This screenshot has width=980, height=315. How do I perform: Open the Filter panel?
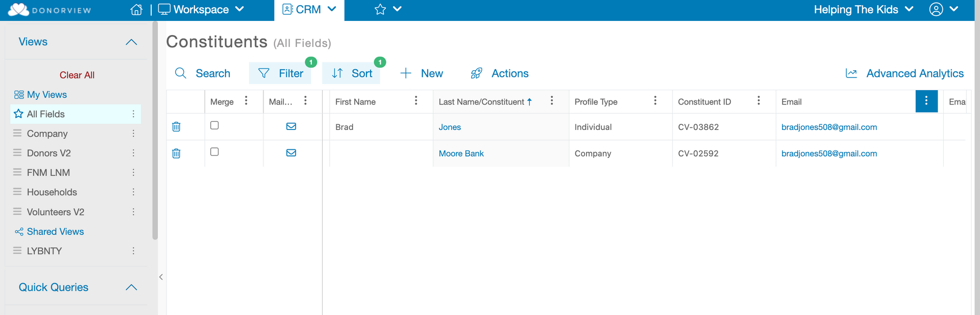click(x=280, y=73)
